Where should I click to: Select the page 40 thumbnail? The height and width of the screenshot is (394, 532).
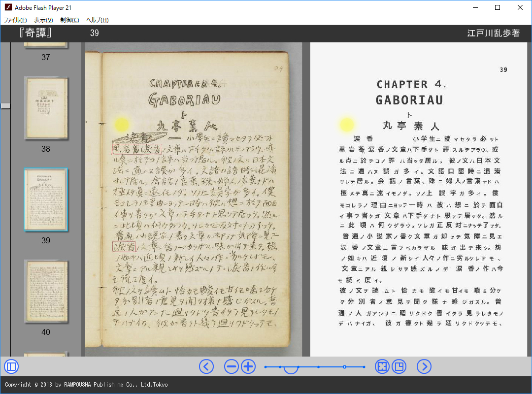tap(46, 292)
